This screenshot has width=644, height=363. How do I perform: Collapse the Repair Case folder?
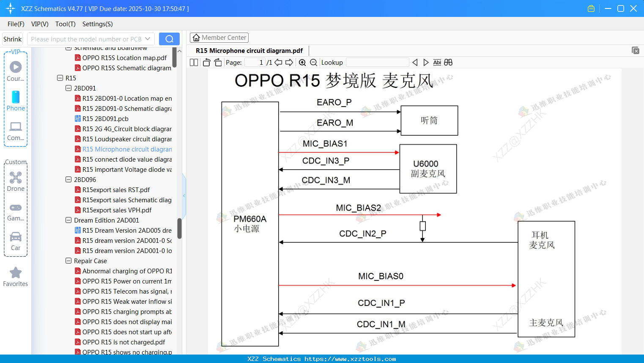[x=69, y=261]
